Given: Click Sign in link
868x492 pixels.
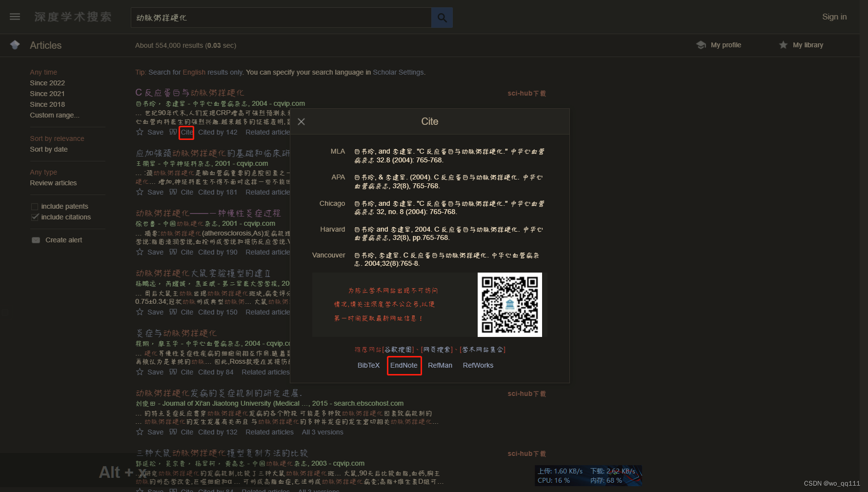Looking at the screenshot, I should 834,17.
